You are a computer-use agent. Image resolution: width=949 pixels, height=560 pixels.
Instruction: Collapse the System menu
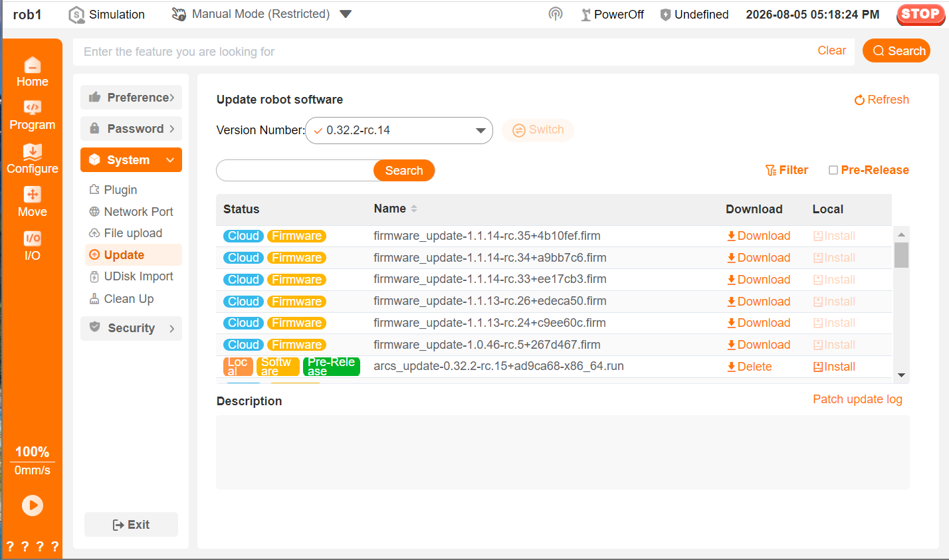[131, 160]
